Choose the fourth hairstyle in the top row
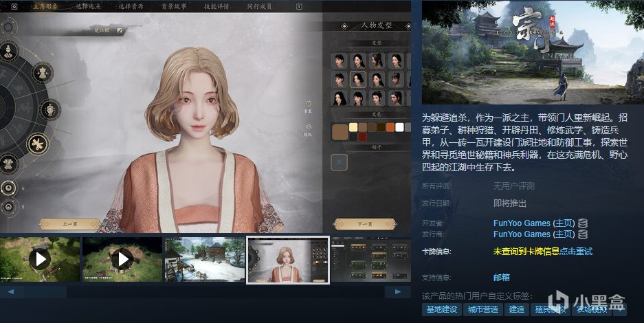The height and width of the screenshot is (323, 644). tap(396, 60)
